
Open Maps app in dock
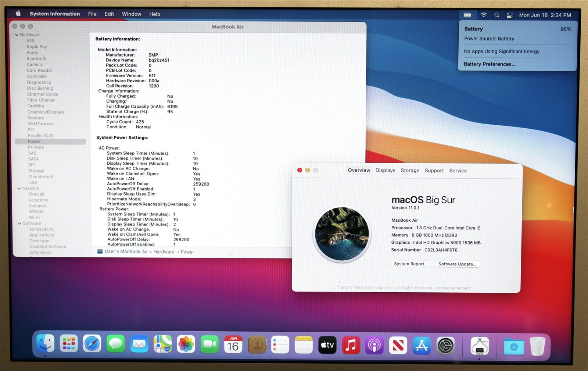[x=162, y=345]
